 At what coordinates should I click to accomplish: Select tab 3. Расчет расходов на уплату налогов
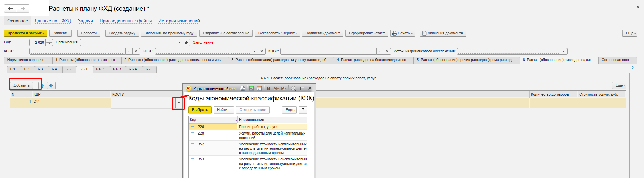280,60
